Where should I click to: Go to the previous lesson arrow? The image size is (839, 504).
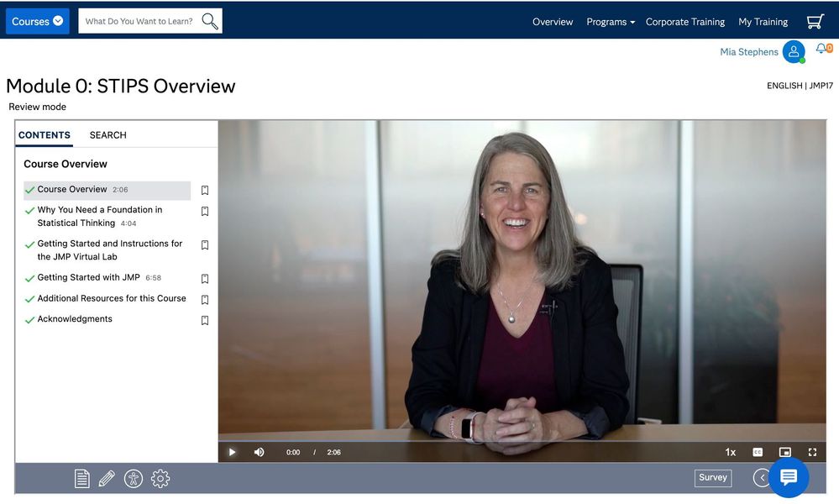tap(762, 477)
